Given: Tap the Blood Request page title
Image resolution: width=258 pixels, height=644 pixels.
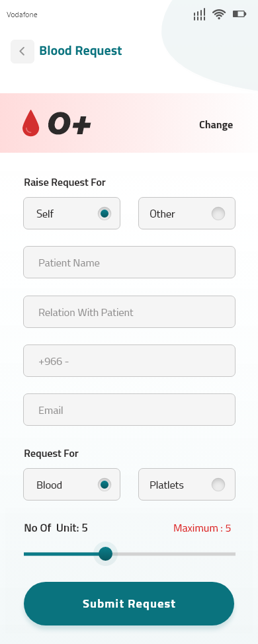Looking at the screenshot, I should point(81,51).
